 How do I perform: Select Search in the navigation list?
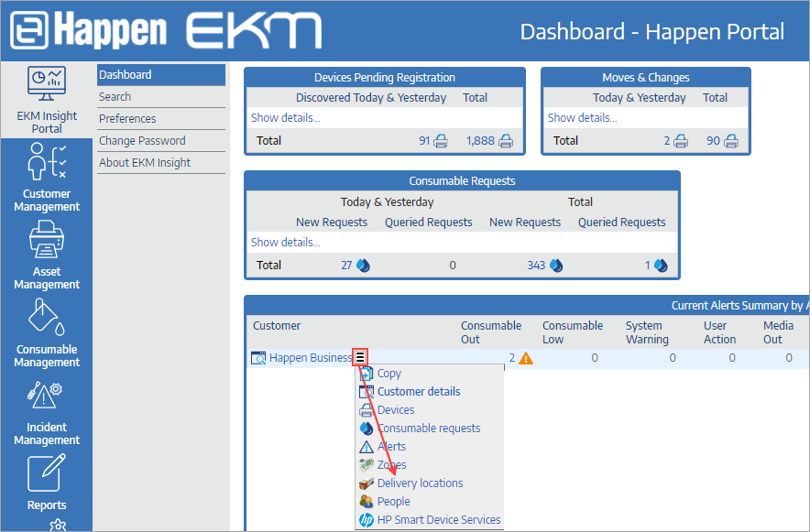[x=161, y=97]
